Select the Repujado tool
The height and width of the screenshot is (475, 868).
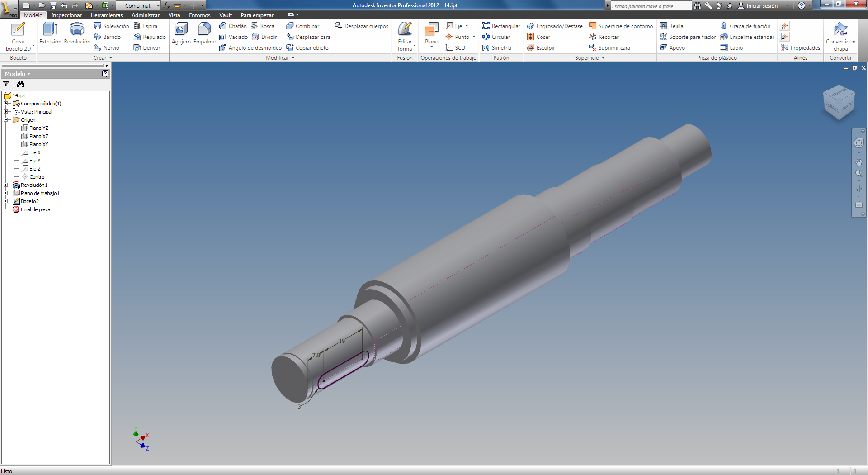pyautogui.click(x=149, y=37)
